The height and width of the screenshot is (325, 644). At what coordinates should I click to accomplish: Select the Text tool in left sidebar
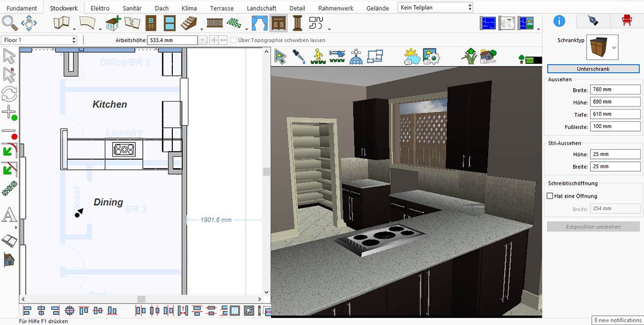(x=9, y=215)
